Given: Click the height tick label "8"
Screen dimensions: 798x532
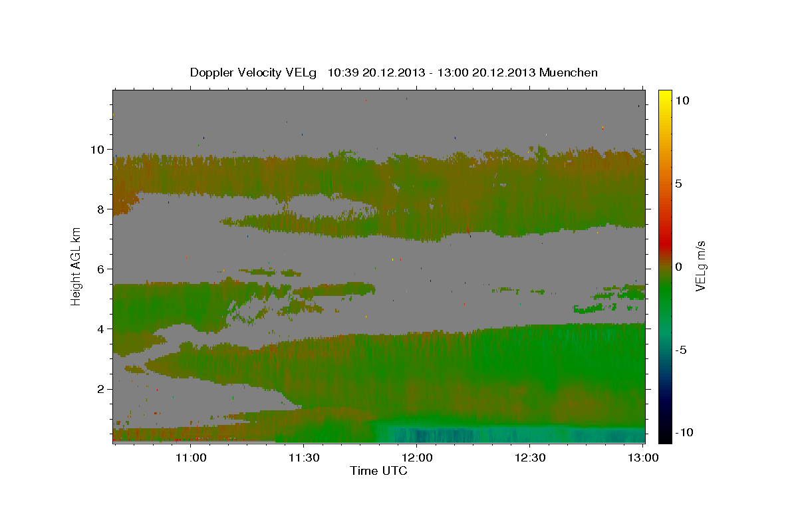Looking at the screenshot, I should [x=102, y=209].
